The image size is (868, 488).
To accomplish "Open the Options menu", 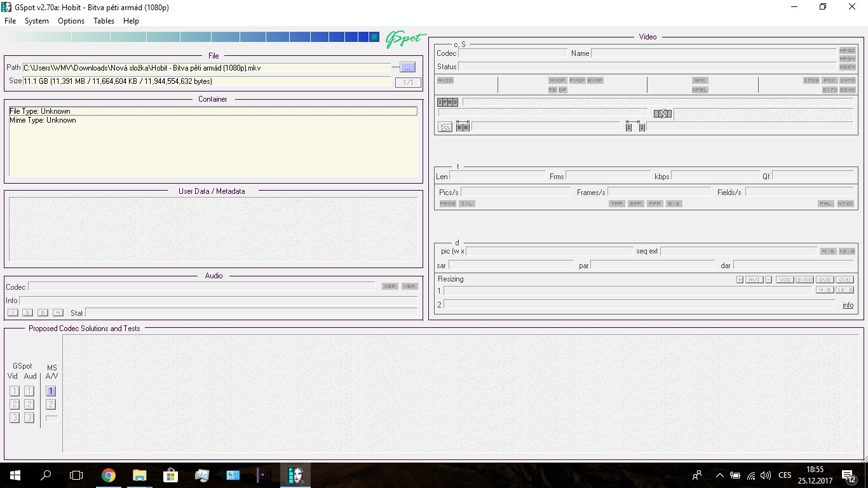I will coord(71,21).
